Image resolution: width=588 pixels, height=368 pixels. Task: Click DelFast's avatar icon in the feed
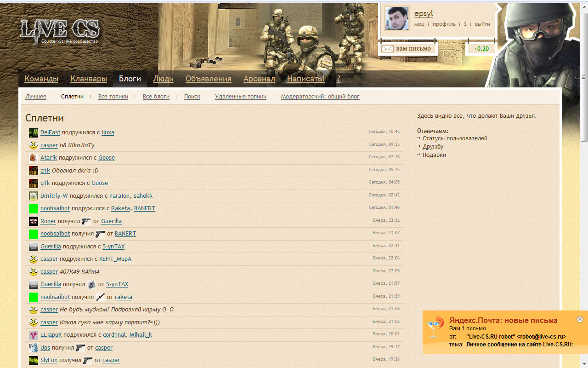coord(34,132)
